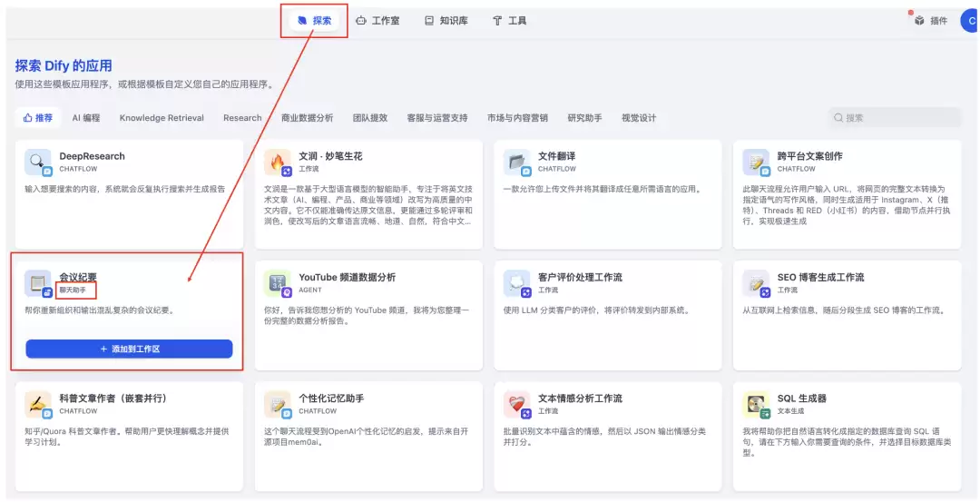
Task: Click the YouTube 频道数据分析 numbers icon
Action: click(x=277, y=283)
